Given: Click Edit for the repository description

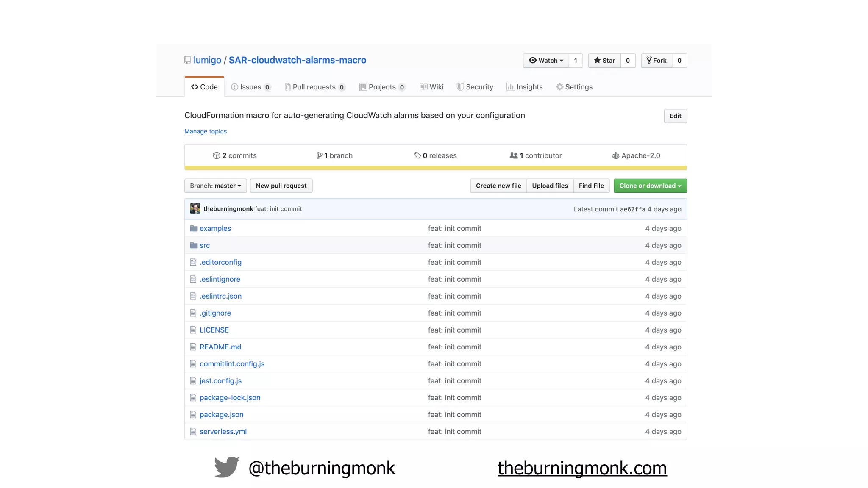Looking at the screenshot, I should pyautogui.click(x=675, y=116).
